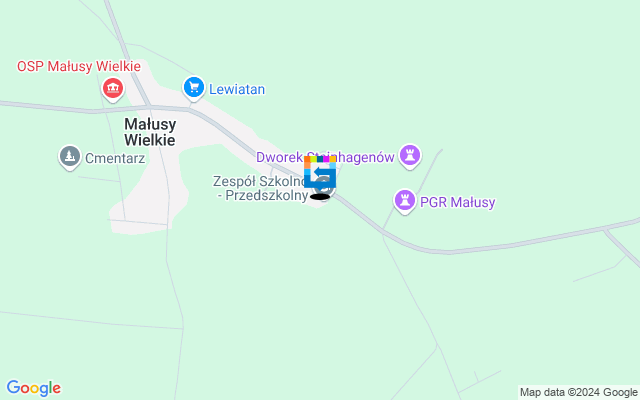Pick the lime green square on the marker

point(313,159)
